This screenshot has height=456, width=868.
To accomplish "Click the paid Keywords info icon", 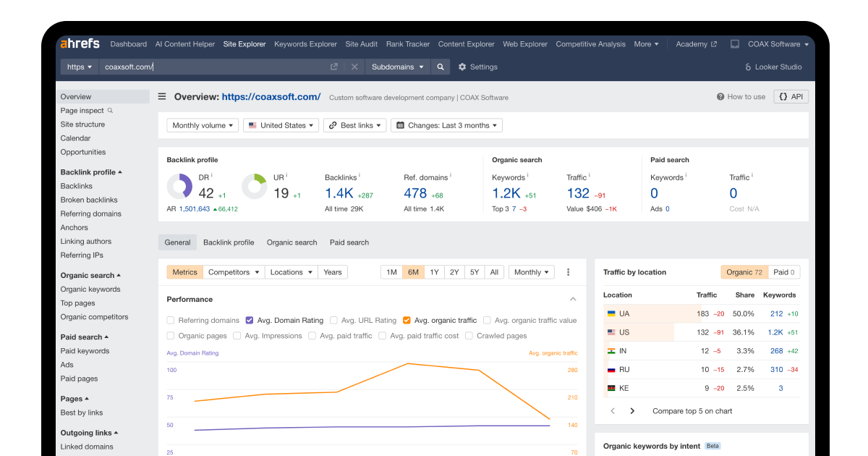I will click(x=686, y=174).
